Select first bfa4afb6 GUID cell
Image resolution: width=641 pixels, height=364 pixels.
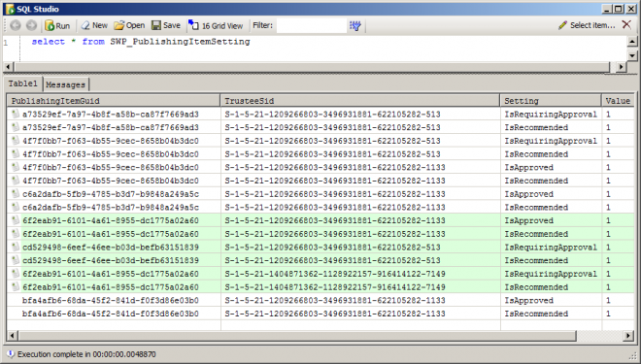click(111, 300)
